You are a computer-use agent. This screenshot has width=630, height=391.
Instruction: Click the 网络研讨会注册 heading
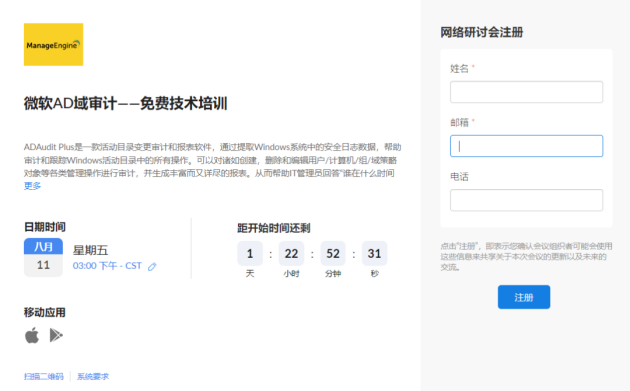click(482, 32)
